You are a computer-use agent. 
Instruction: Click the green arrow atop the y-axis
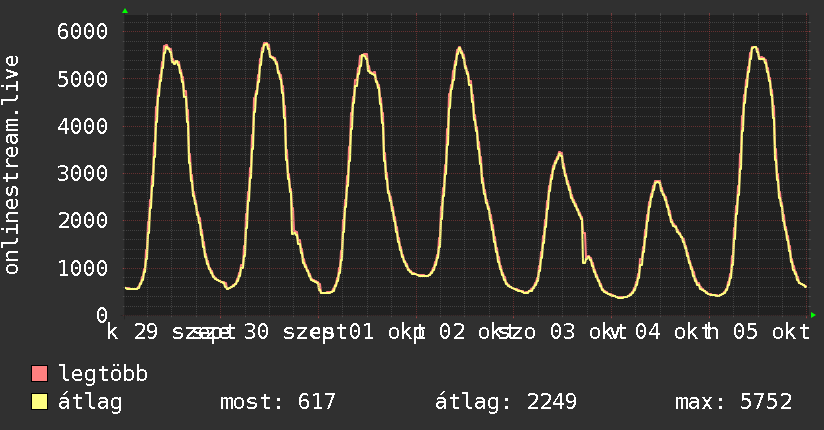(x=125, y=11)
